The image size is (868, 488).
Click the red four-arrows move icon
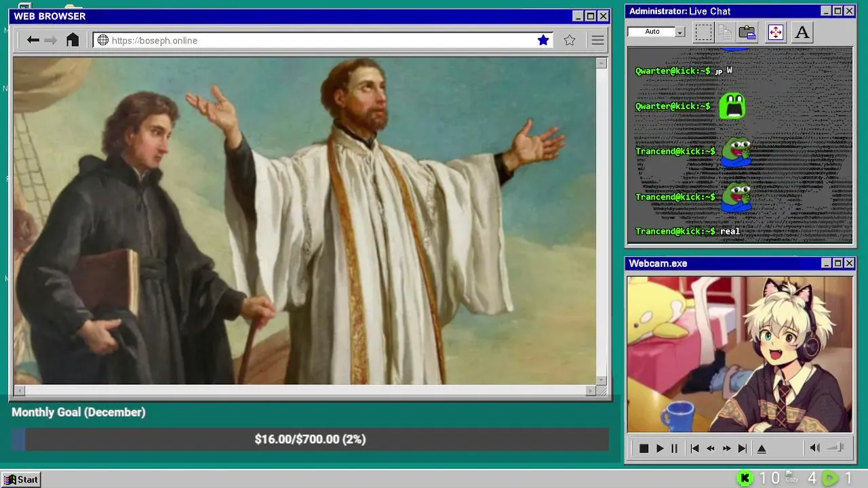point(776,32)
